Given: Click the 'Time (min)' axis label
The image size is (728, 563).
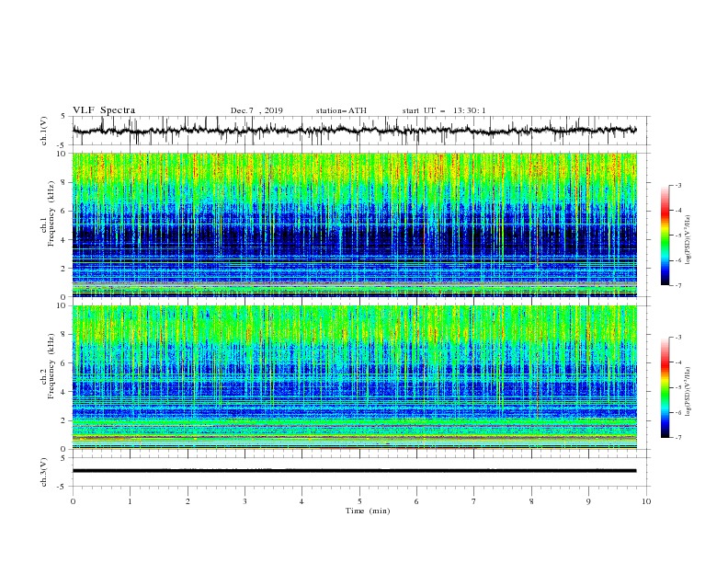Looking at the screenshot, I should pyautogui.click(x=368, y=511).
